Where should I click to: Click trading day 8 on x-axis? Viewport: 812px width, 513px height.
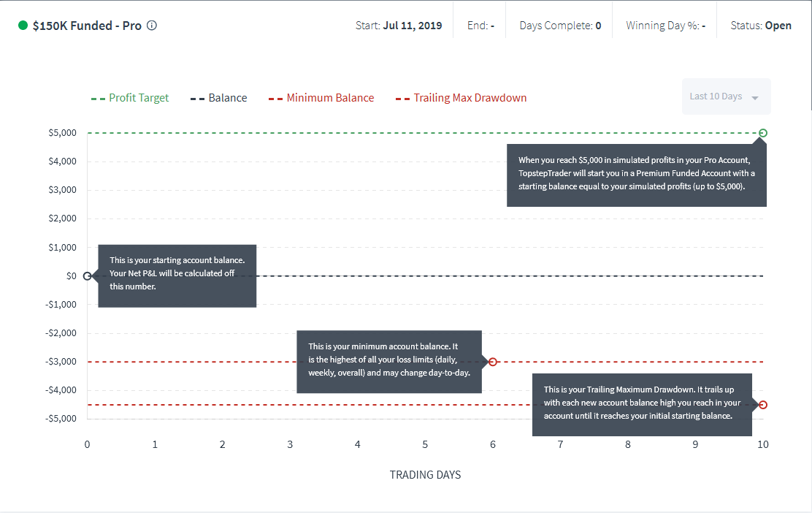click(x=628, y=444)
